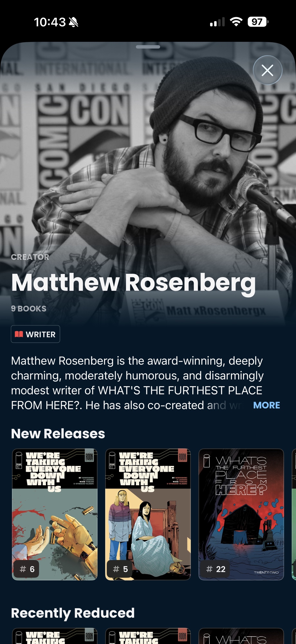296x644 pixels.
Task: Tap the Matthew Rosenberg creator name
Action: click(x=134, y=283)
